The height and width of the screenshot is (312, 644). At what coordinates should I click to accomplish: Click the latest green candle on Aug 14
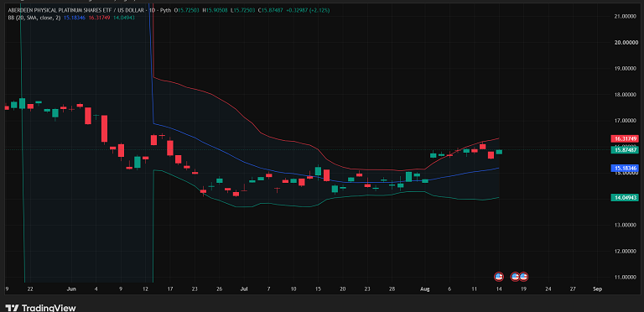[x=499, y=152]
